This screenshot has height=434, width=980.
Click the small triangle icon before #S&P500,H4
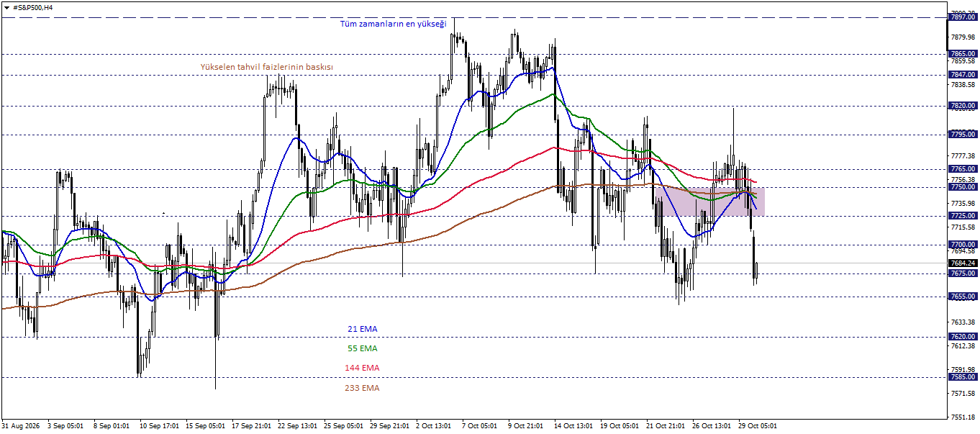click(x=7, y=7)
